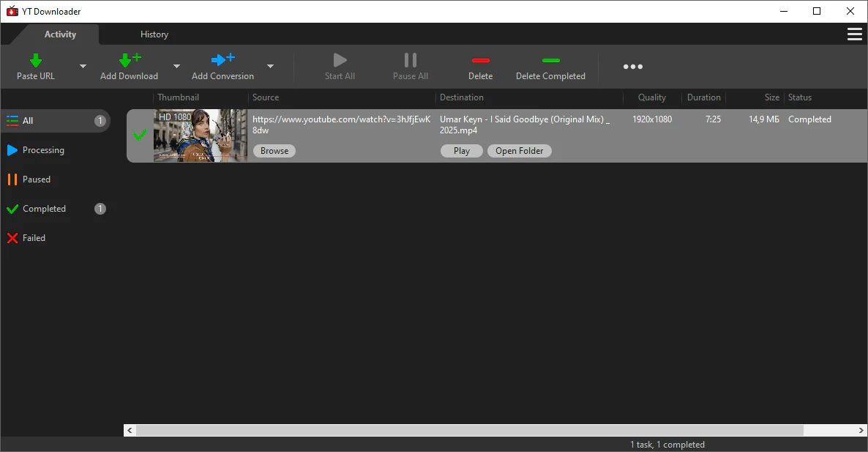Expand the Add Download dropdown arrow
This screenshot has width=868, height=452.
[176, 67]
